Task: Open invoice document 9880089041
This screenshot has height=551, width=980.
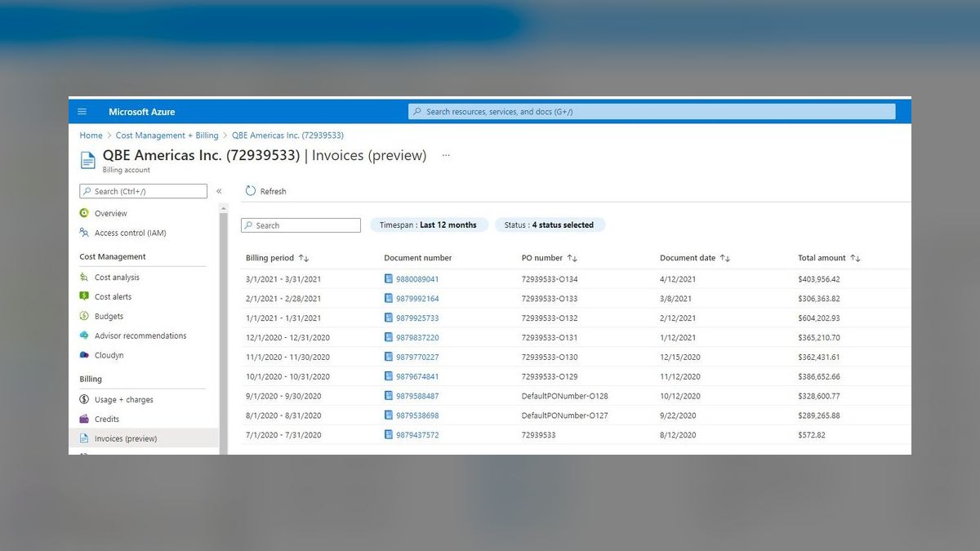Action: tap(417, 279)
